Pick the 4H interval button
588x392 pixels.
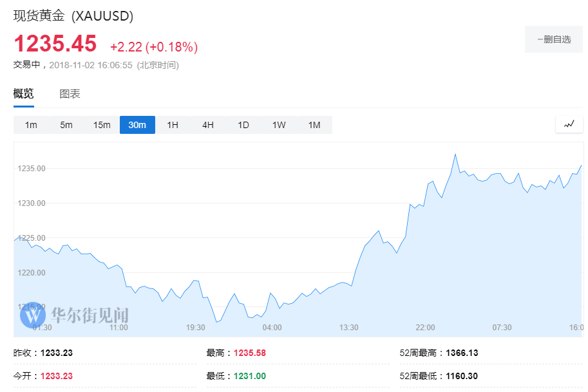click(x=208, y=125)
